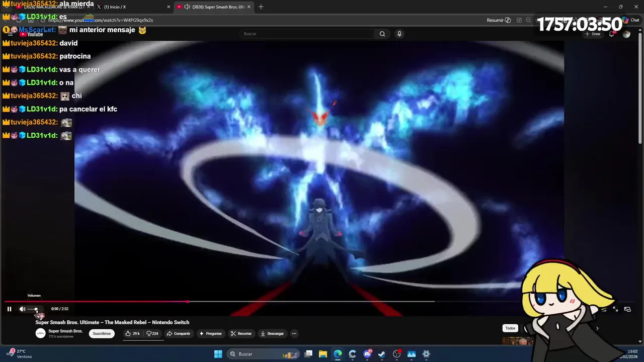Image resolution: width=644 pixels, height=362 pixels.
Task: Open Steam from the taskbar
Action: click(382, 354)
